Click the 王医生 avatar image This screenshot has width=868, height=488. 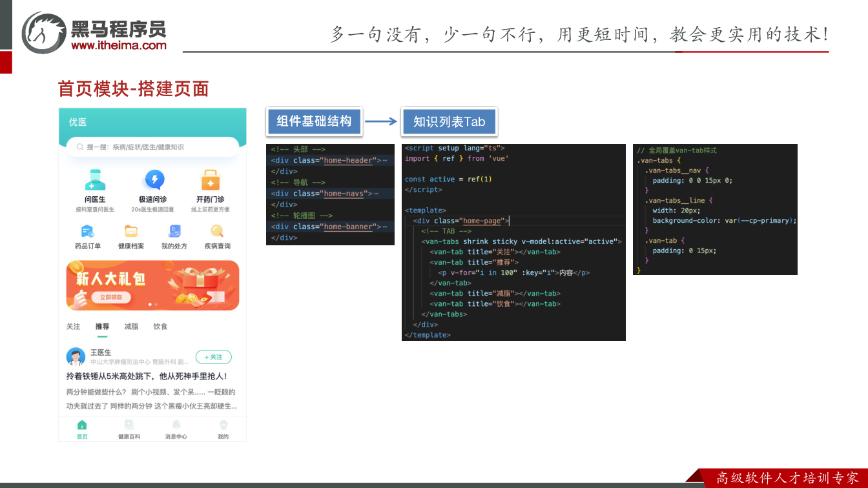pyautogui.click(x=76, y=357)
